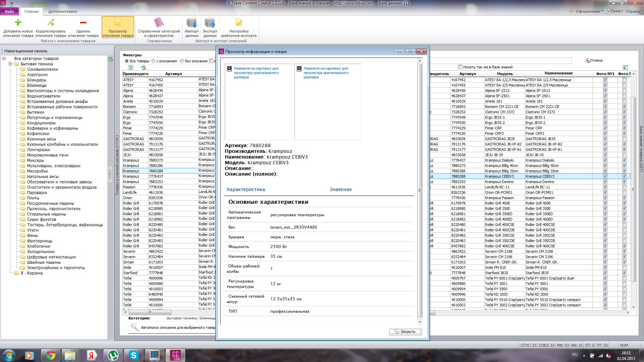
Task: Click the green refresh icon under filters
Action: tap(144, 68)
